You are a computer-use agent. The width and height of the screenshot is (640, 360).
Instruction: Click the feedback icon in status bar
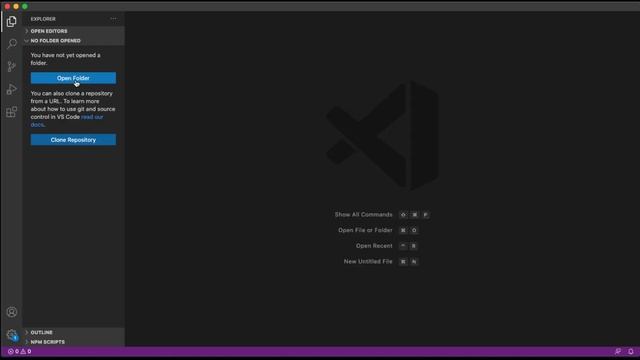tap(618, 351)
